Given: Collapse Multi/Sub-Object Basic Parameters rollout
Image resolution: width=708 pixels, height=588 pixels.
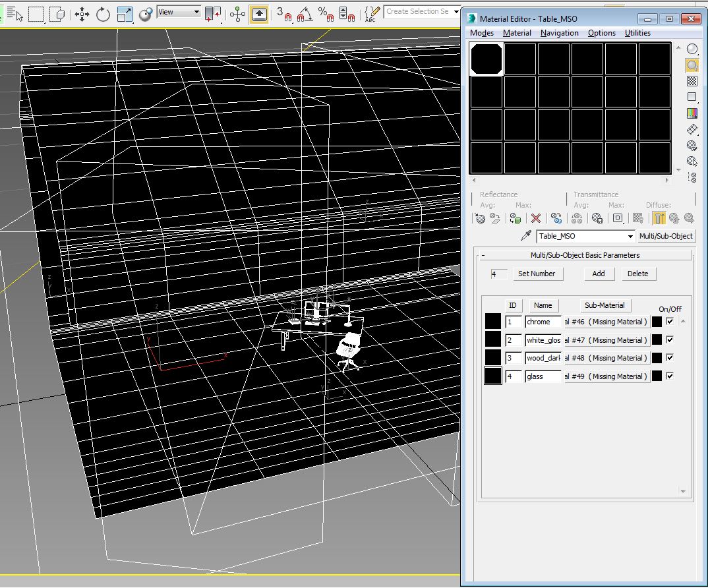Looking at the screenshot, I should click(585, 255).
